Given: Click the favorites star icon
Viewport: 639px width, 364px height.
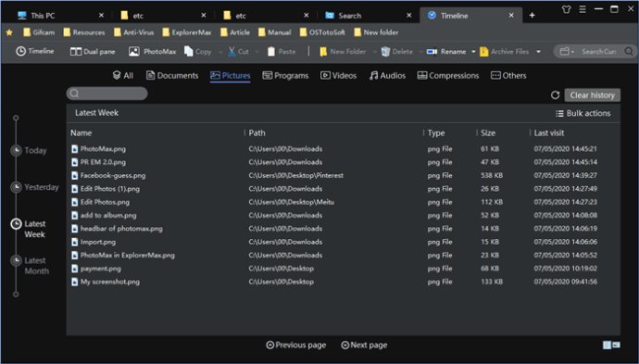Looking at the screenshot, I should point(9,32).
